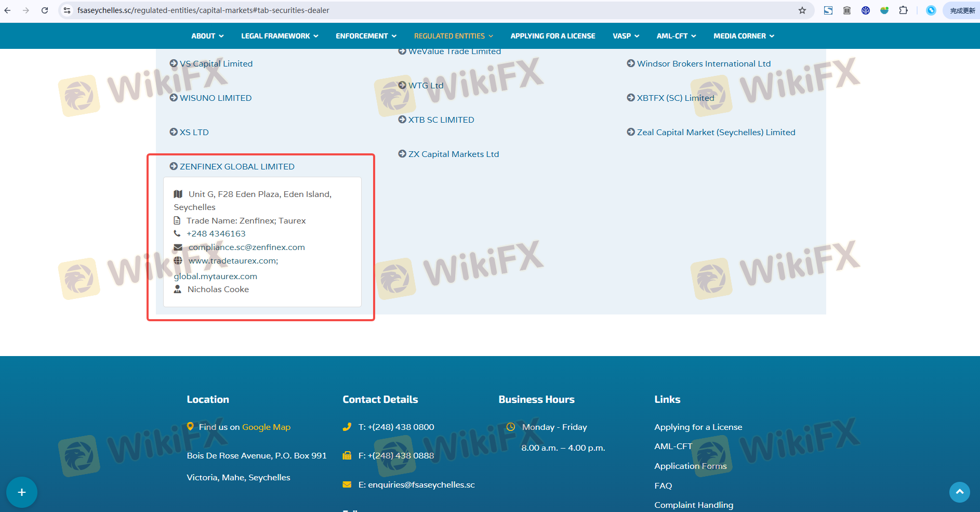Open the browser extensions puzzle icon

point(903,10)
